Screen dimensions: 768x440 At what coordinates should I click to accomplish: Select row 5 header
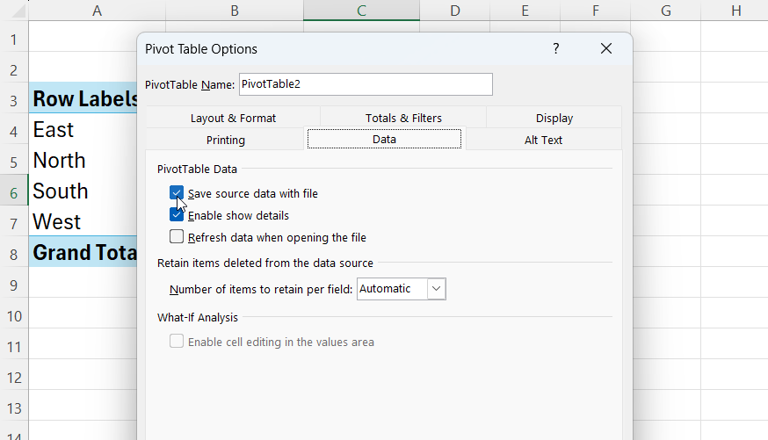(14, 162)
